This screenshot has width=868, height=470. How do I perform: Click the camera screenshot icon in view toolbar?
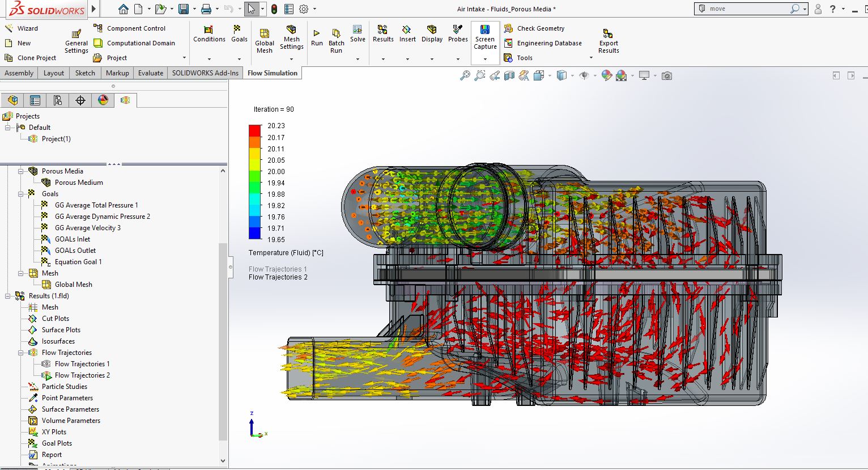(x=667, y=75)
